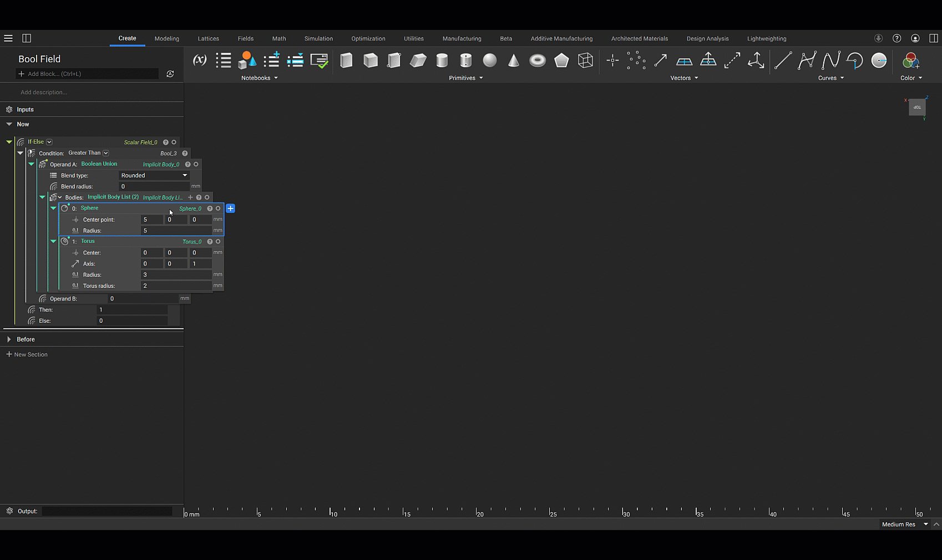Open the Simulation ribbon tab

coord(318,38)
